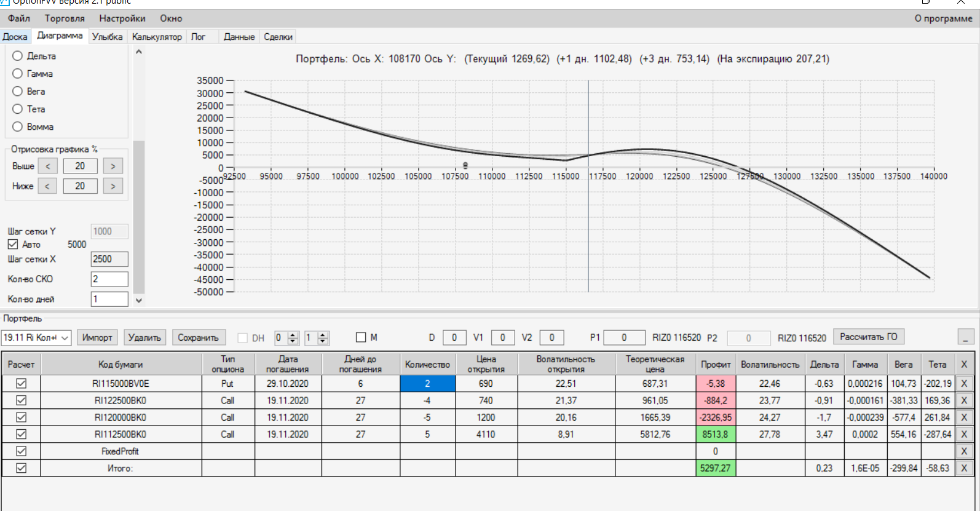Screen dimensions: 980x511
Task: Open the Файл menu
Action: (18, 18)
